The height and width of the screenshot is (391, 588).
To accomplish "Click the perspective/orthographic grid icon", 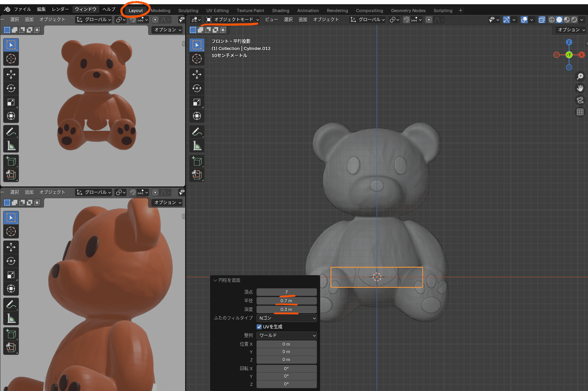I will click(580, 112).
